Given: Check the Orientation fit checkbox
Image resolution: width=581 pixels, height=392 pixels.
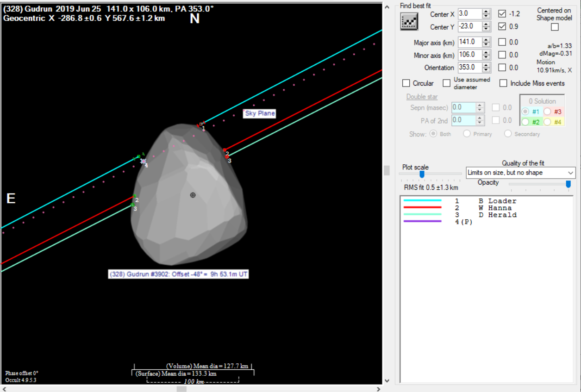Looking at the screenshot, I should coord(502,68).
